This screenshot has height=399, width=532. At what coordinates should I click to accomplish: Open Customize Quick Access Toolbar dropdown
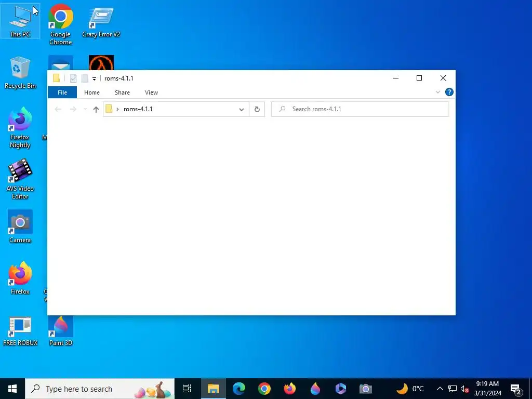tap(94, 79)
